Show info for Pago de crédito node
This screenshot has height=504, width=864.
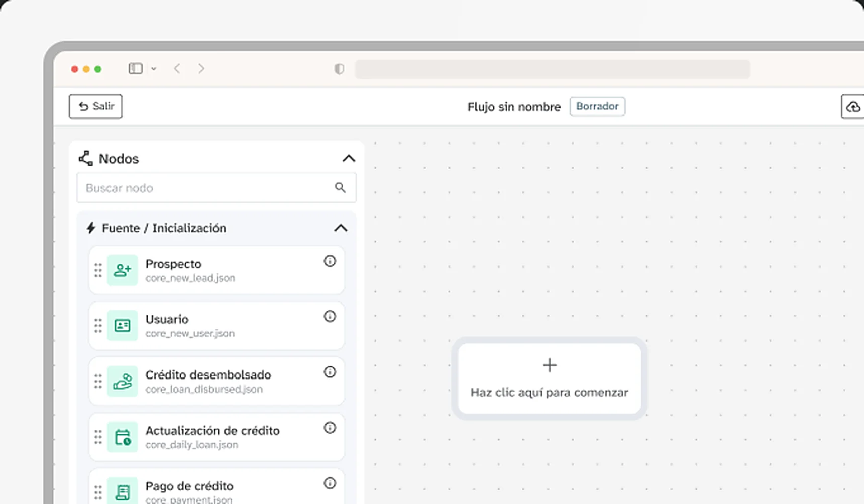coord(330,483)
